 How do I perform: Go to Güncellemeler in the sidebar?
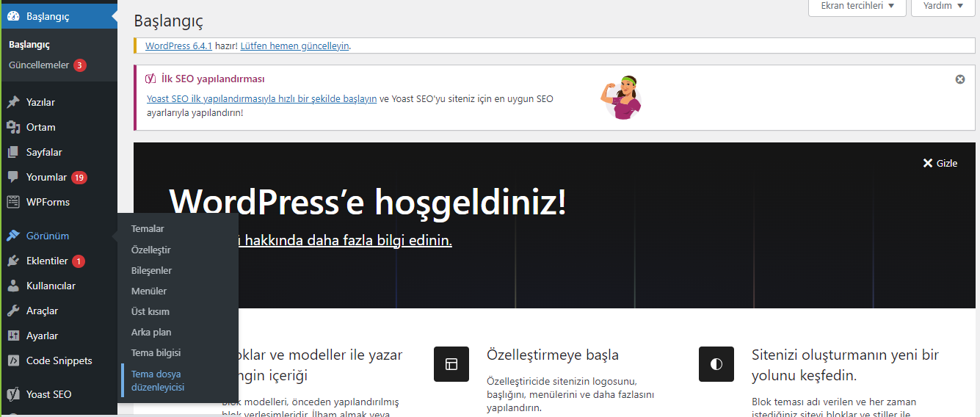coord(39,65)
